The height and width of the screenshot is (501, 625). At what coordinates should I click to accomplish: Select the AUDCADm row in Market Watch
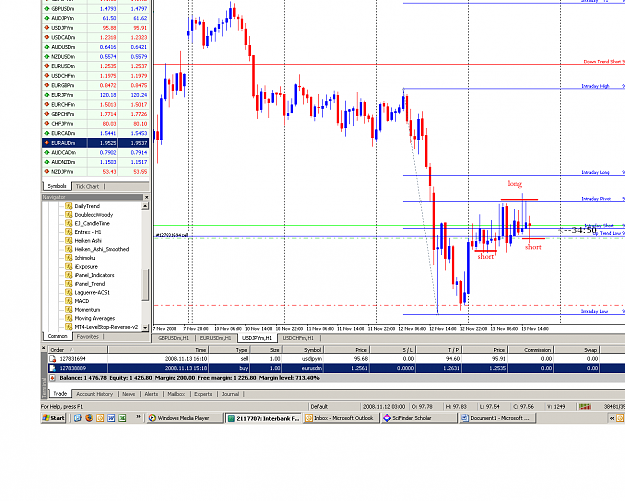(96, 152)
